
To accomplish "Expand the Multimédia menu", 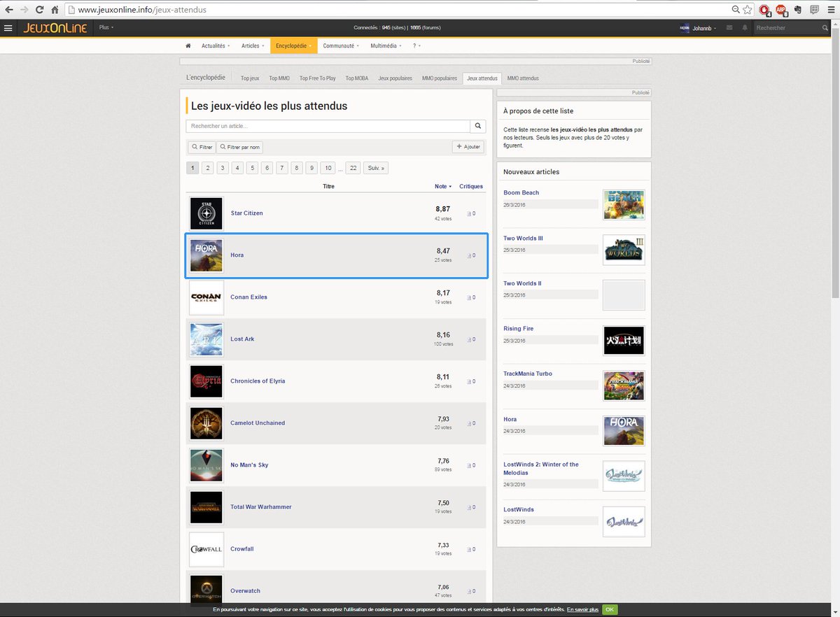I will point(386,46).
